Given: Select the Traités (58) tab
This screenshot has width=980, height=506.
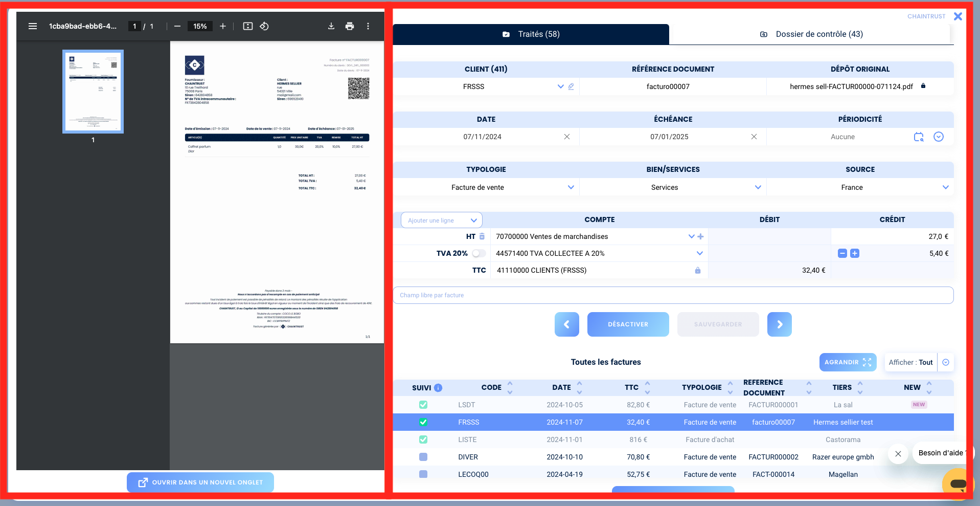Looking at the screenshot, I should click(531, 34).
